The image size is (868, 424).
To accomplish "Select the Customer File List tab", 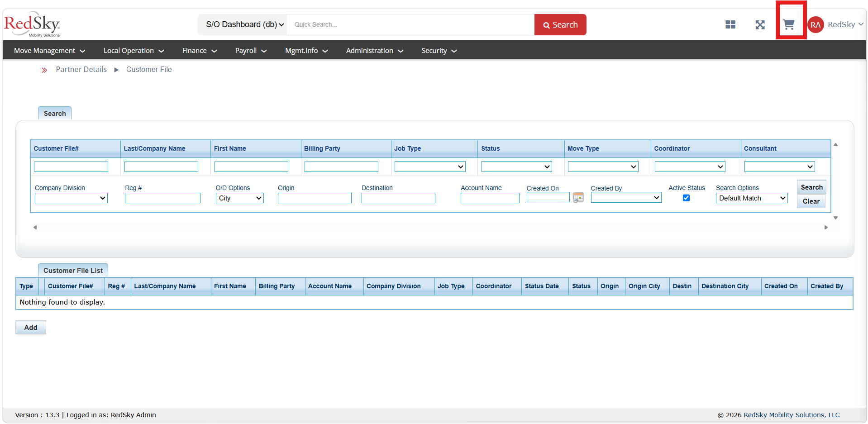I will [x=73, y=270].
